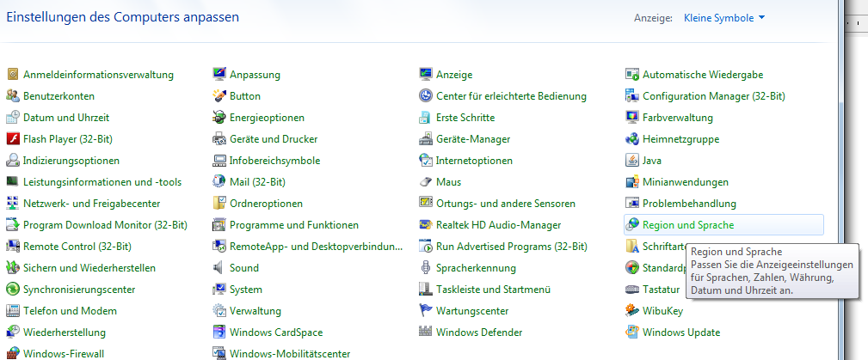The image size is (868, 360).
Task: Open the Mail (32-Bit) icon
Action: (219, 182)
